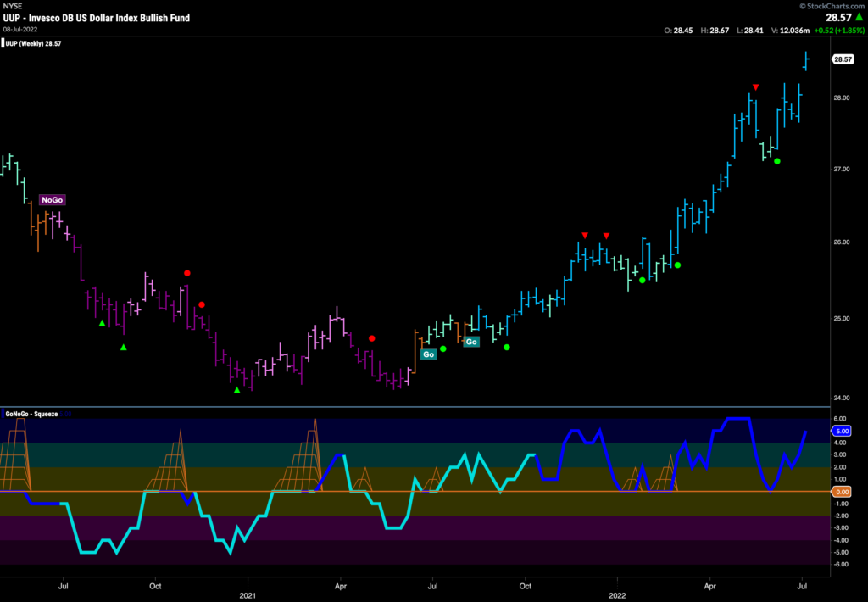Click the blue 5.00 oscillator value tag
Screen dimensions: 868x602
pyautogui.click(x=842, y=431)
